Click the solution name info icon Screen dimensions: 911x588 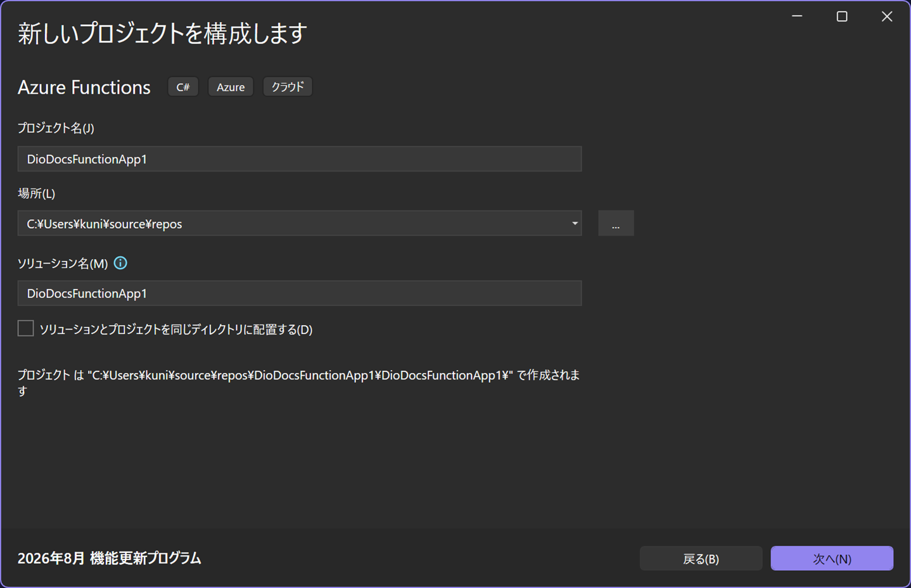[x=120, y=263]
